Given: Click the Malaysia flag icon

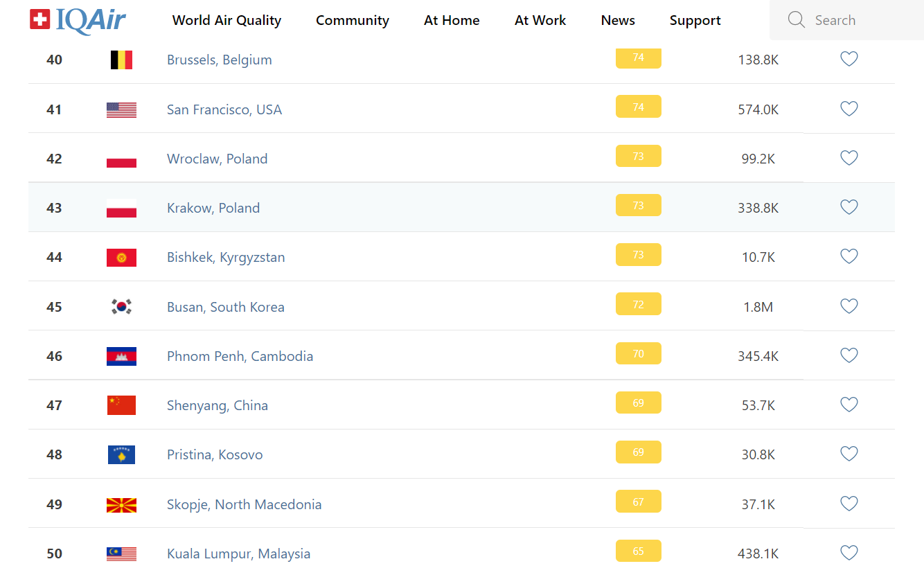Looking at the screenshot, I should 121,554.
